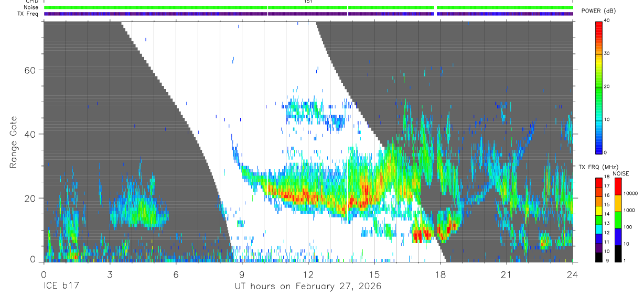Screen dimensions: 644x297
Task: Click the '40' tick on POWER colorbar
Action: coord(607,20)
